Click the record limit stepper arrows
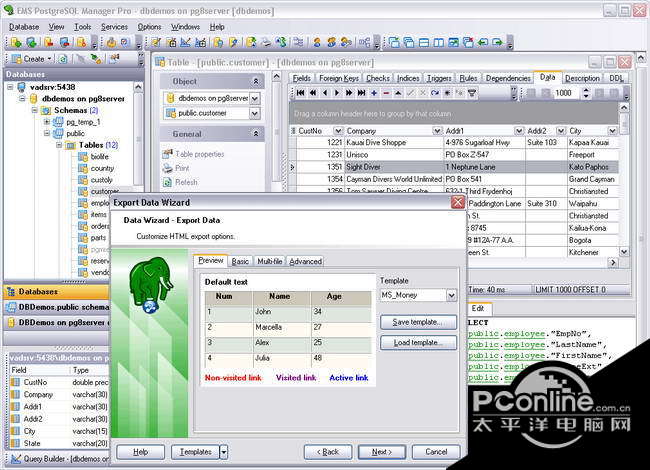 (x=585, y=93)
